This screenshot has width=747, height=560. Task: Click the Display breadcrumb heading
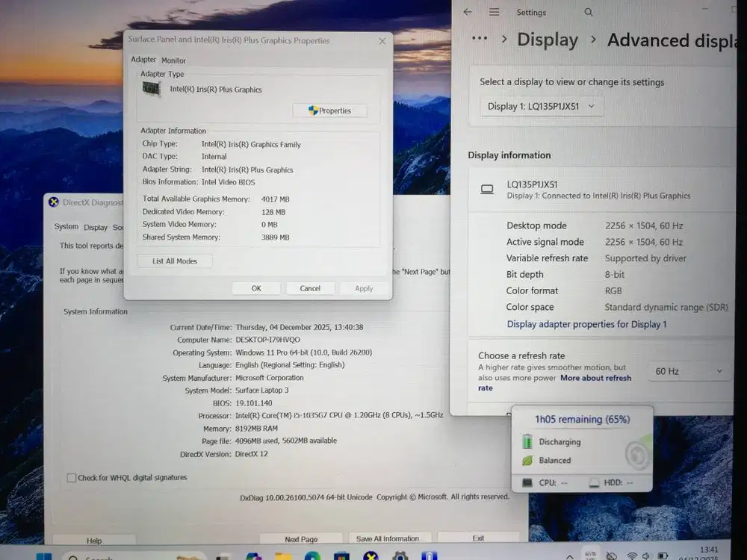[547, 40]
